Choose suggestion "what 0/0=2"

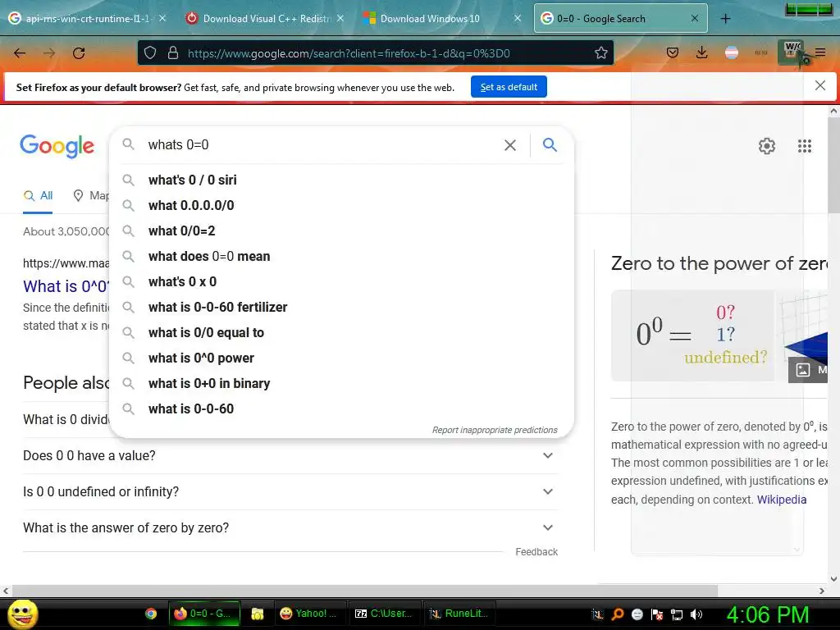(x=341, y=231)
